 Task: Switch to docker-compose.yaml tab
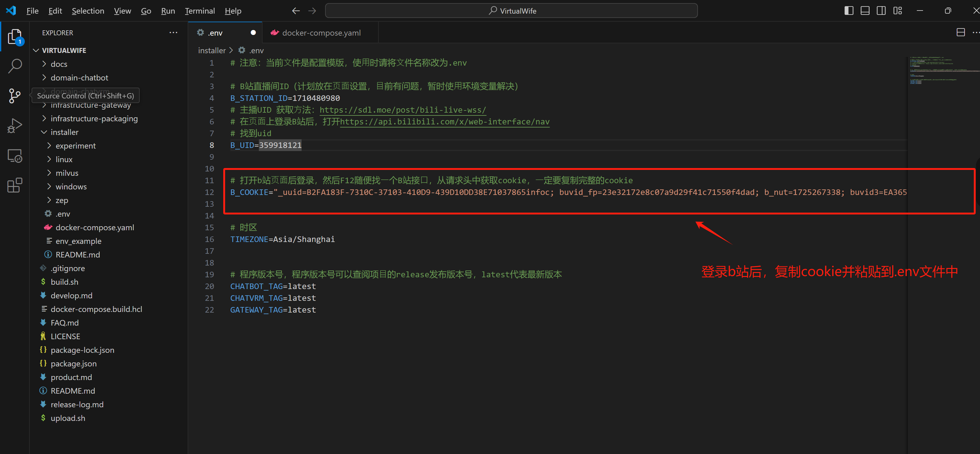[x=321, y=33]
